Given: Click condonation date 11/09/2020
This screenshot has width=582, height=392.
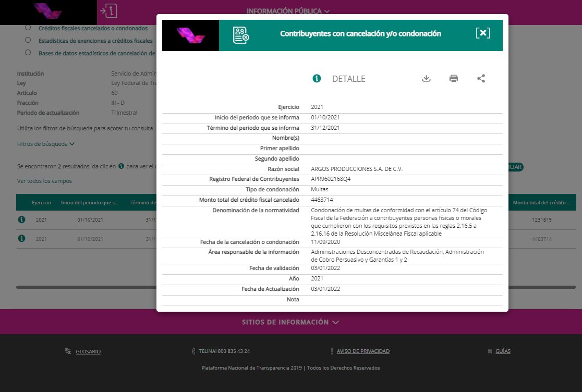Looking at the screenshot, I should pos(325,242).
